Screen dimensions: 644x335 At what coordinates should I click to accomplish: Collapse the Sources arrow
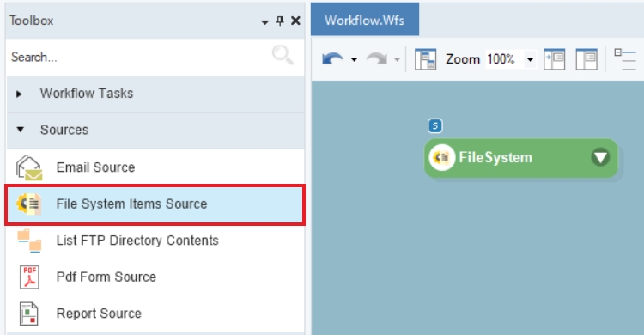tap(20, 130)
